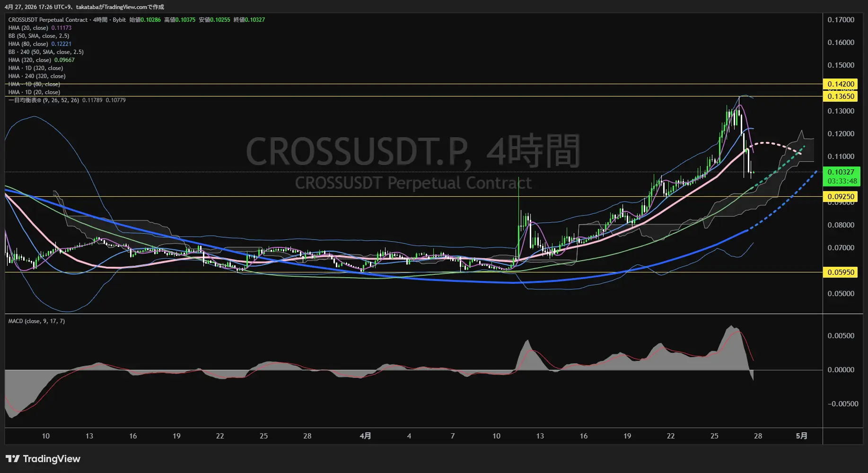Click the BB (50, SMA, close, 2.5) legend
Image resolution: width=868 pixels, height=473 pixels.
coord(39,36)
